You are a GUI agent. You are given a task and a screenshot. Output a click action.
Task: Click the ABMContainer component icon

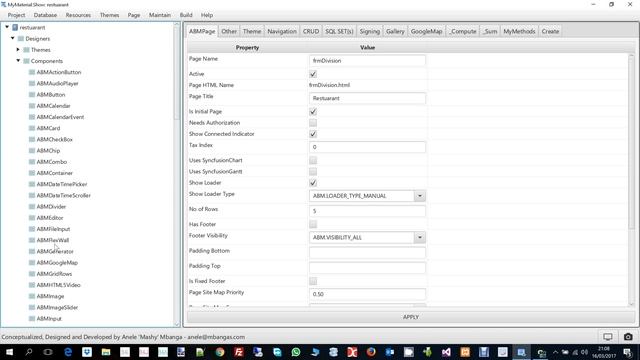coord(32,173)
